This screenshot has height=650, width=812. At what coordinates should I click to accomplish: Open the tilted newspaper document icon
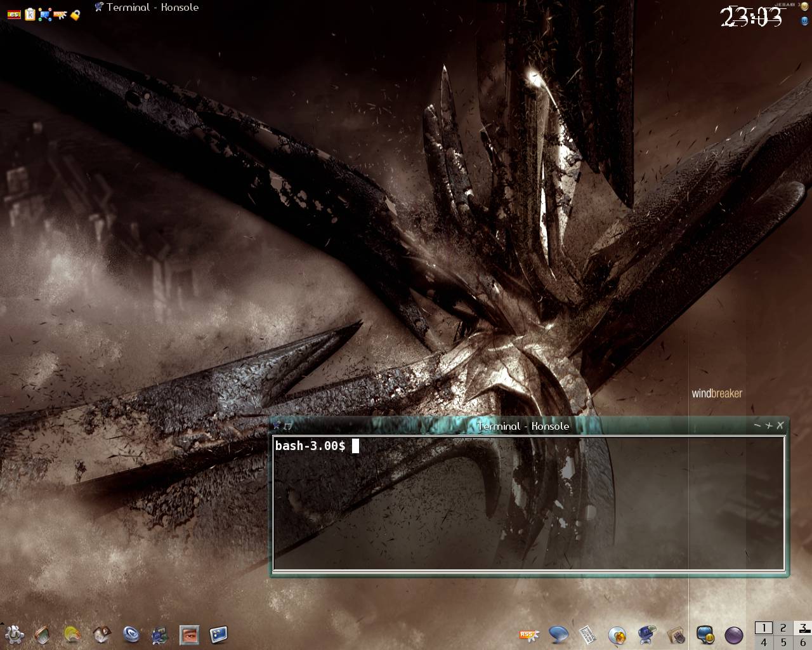587,634
